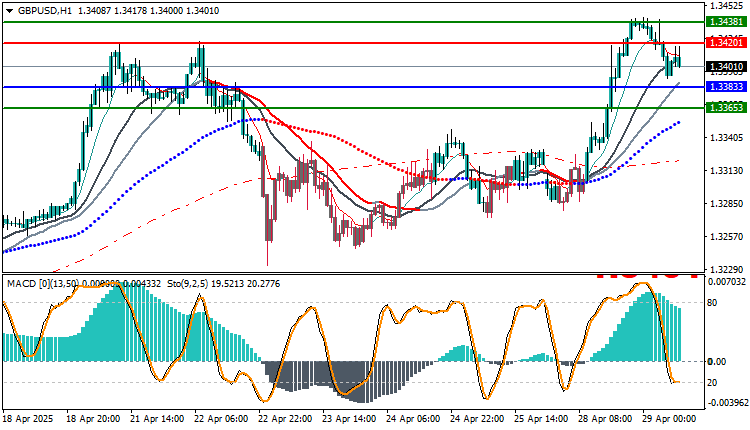Image resolution: width=750 pixels, height=430 pixels.
Task: Click the 29 Apr 00:00 time label
Action: (670, 419)
